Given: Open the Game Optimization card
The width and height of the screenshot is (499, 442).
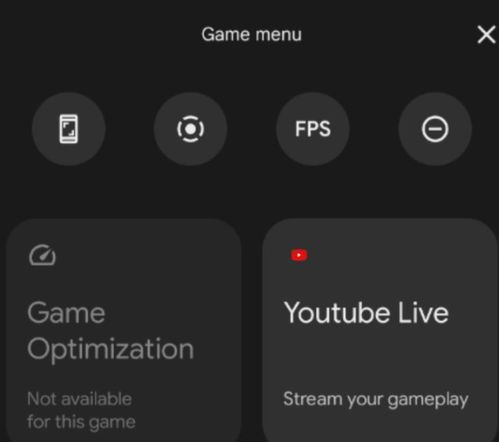Looking at the screenshot, I should tap(124, 330).
